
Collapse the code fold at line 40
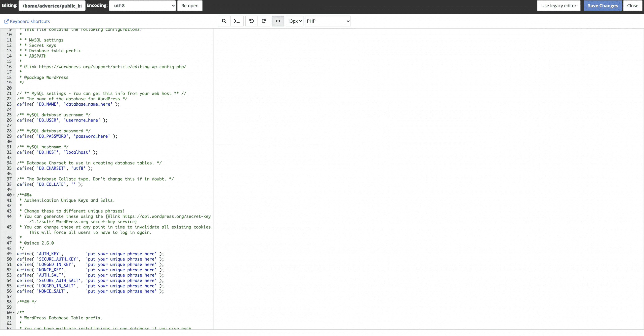pos(14,195)
